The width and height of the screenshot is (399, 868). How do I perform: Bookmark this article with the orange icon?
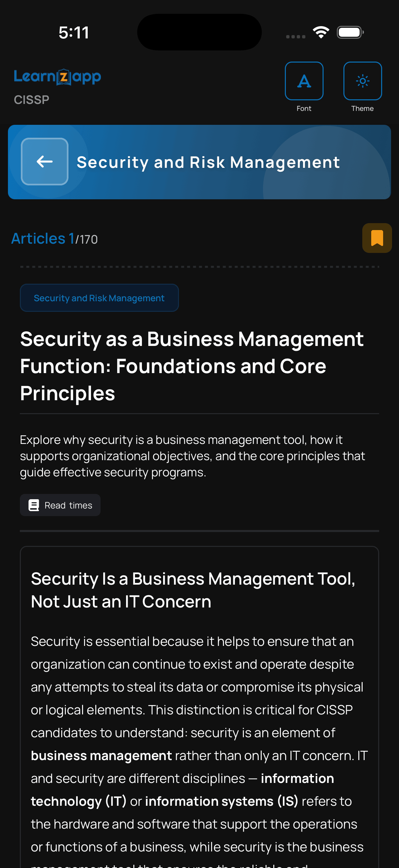[377, 238]
